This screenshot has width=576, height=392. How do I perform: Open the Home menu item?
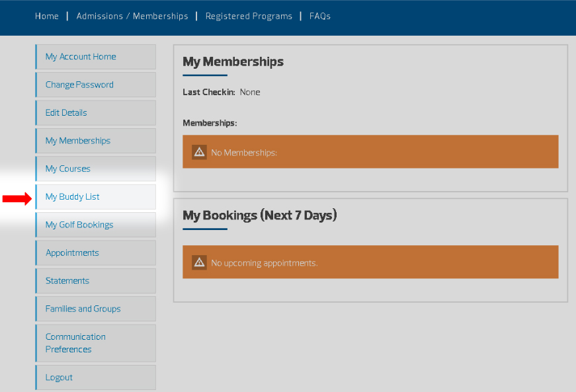pyautogui.click(x=47, y=16)
